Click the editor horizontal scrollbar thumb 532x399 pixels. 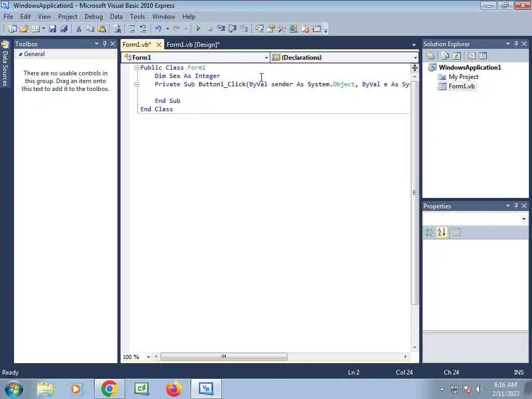pos(223,357)
